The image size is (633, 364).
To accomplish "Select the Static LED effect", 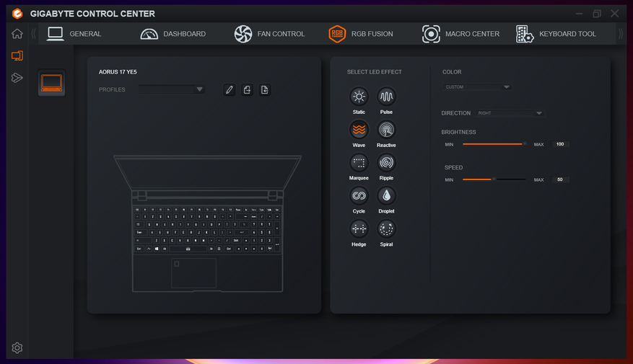I will coord(359,97).
